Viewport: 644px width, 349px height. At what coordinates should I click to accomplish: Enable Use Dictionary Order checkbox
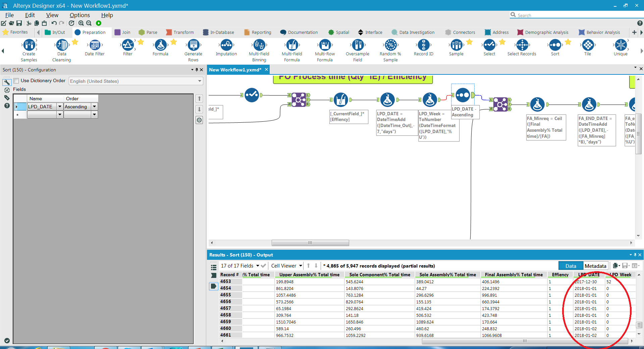pyautogui.click(x=16, y=81)
